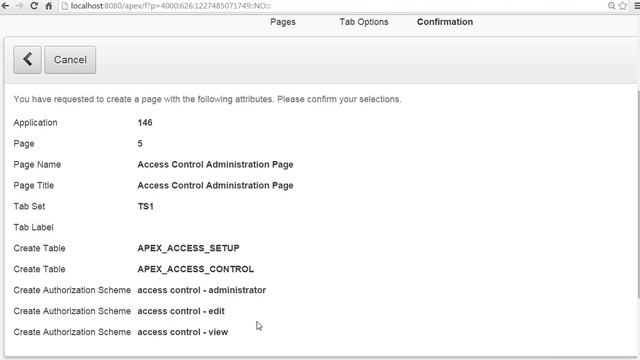Go back with the browser back arrow
Screen dimensions: 640x360
tap(5, 6)
